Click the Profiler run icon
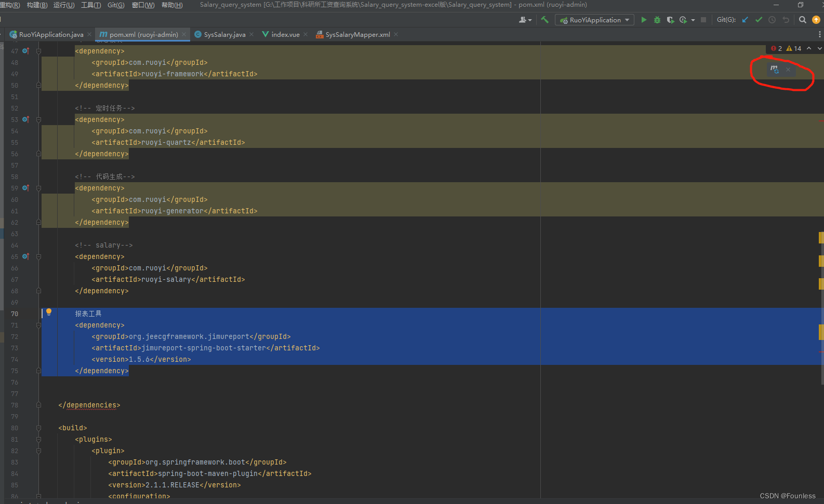The image size is (824, 504). click(x=683, y=20)
